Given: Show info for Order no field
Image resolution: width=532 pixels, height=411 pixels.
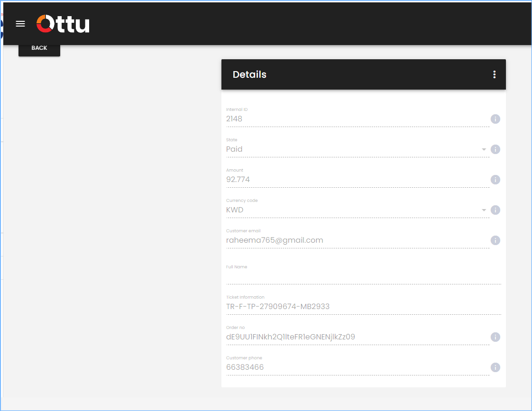Looking at the screenshot, I should click(495, 337).
